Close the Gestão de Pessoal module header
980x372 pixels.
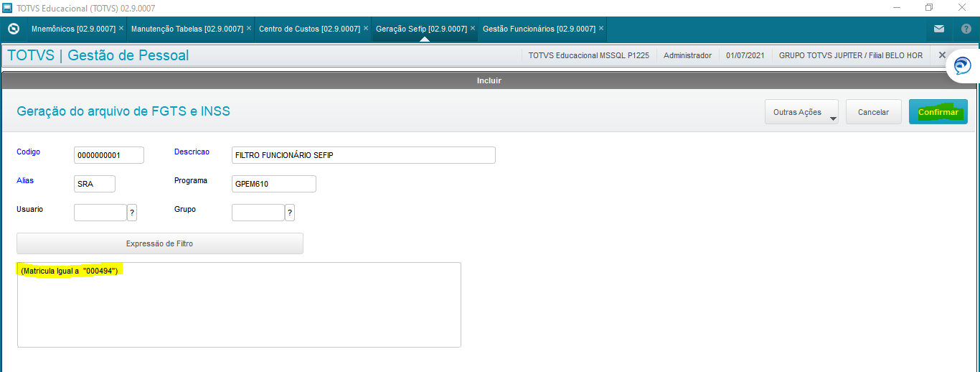coord(943,55)
